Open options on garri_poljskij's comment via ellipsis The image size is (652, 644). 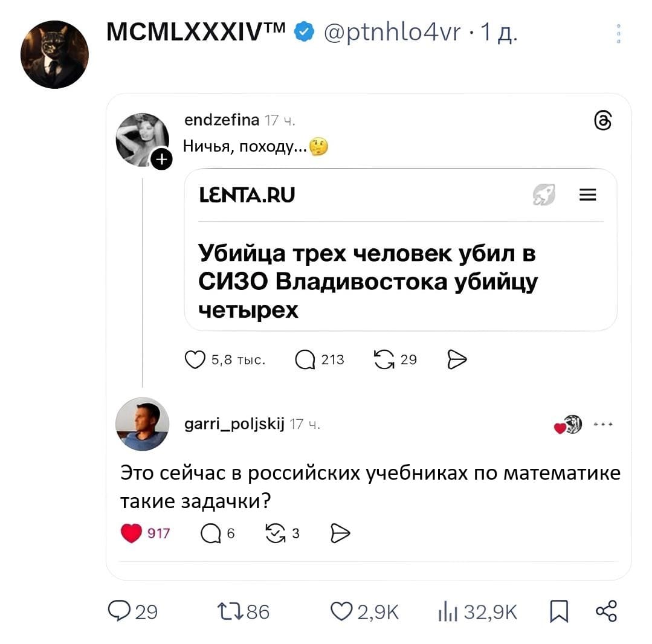pos(603,425)
